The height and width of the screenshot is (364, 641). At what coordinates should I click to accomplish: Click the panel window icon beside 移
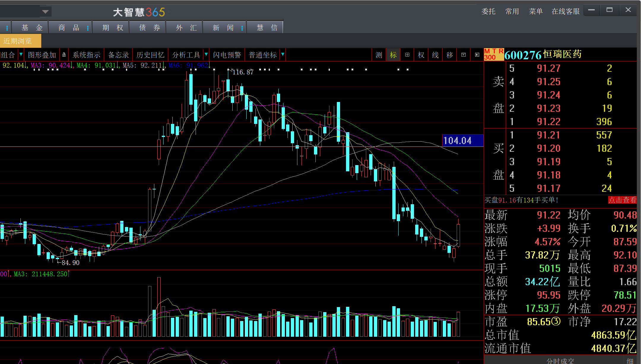pyautogui.click(x=464, y=55)
